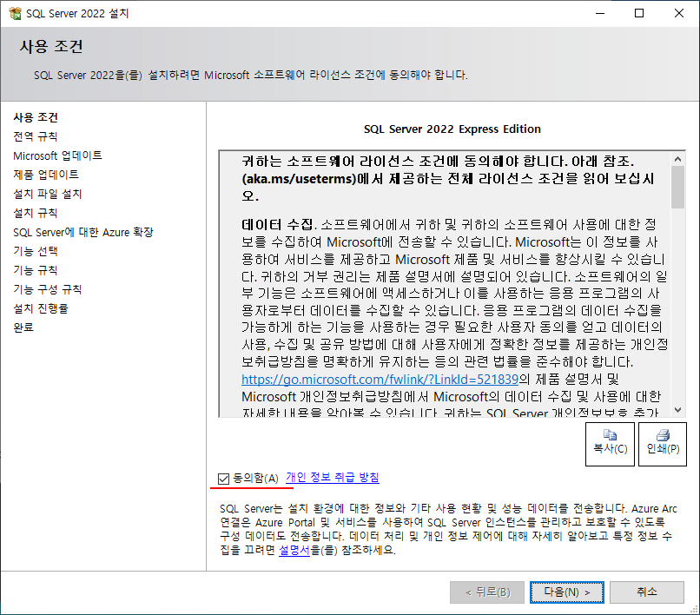
Task: Select the 설치 진행률 step in sidebar
Action: click(x=41, y=308)
